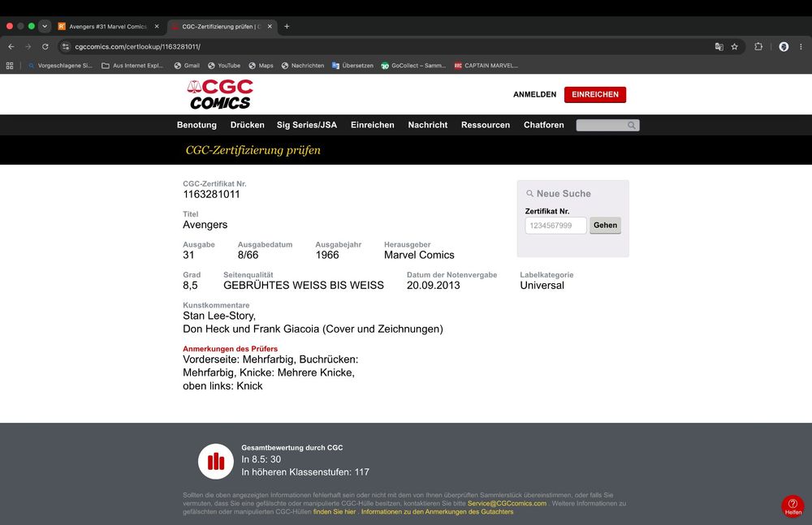The image size is (812, 525).
Task: Open the Service@CGCcomics.com email link
Action: pyautogui.click(x=507, y=503)
